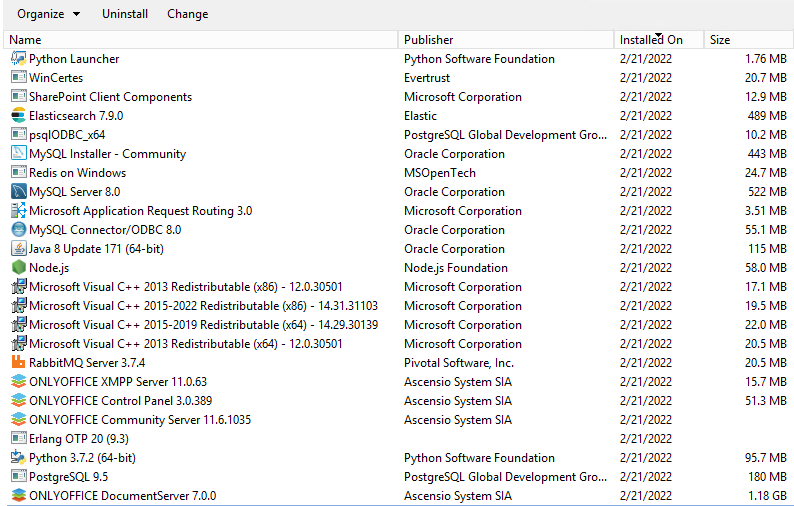Click the Elasticsearch 7.9.0 icon

[19, 115]
